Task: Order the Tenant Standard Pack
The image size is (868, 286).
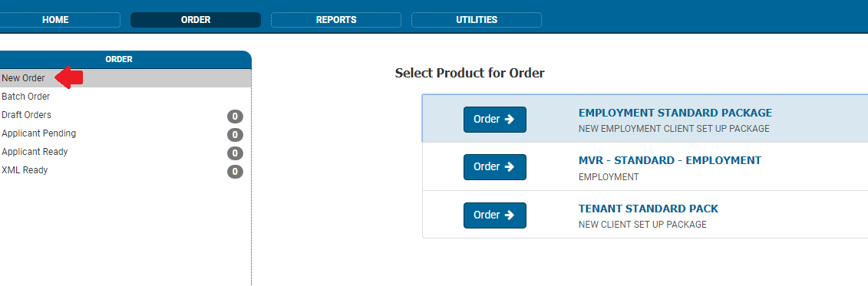Action: 495,215
